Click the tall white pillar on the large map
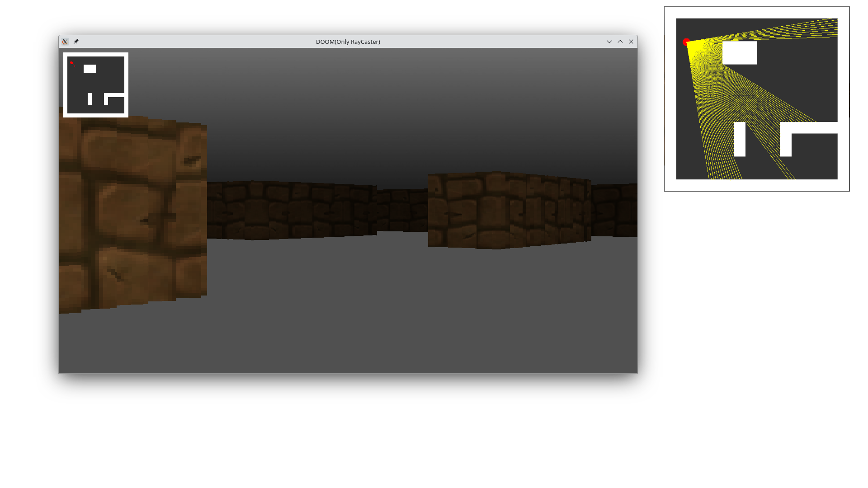The height and width of the screenshot is (488, 868). tap(740, 139)
